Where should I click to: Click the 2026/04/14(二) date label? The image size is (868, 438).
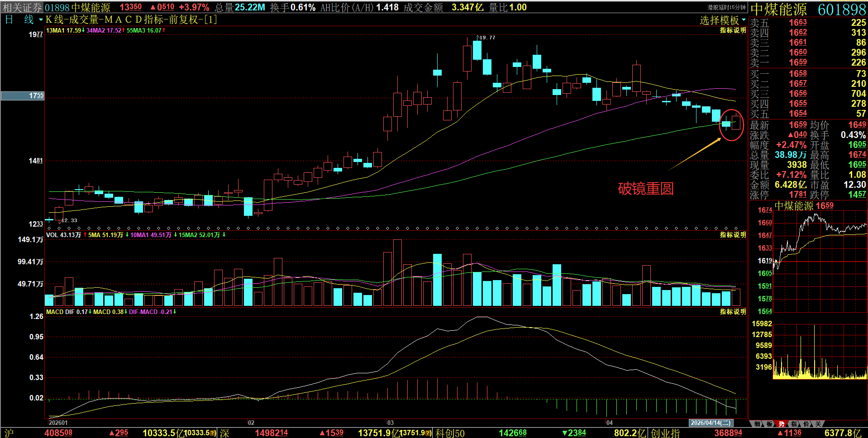pos(711,423)
